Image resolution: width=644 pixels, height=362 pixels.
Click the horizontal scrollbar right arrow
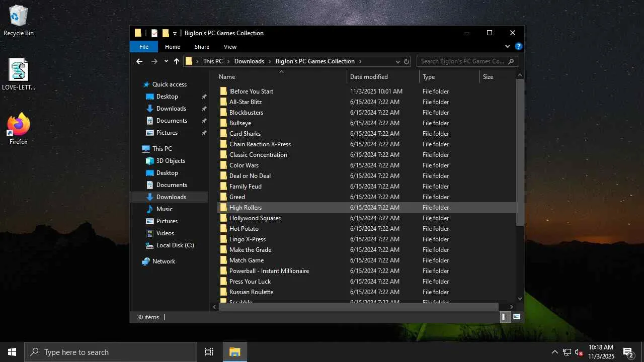[x=512, y=307]
